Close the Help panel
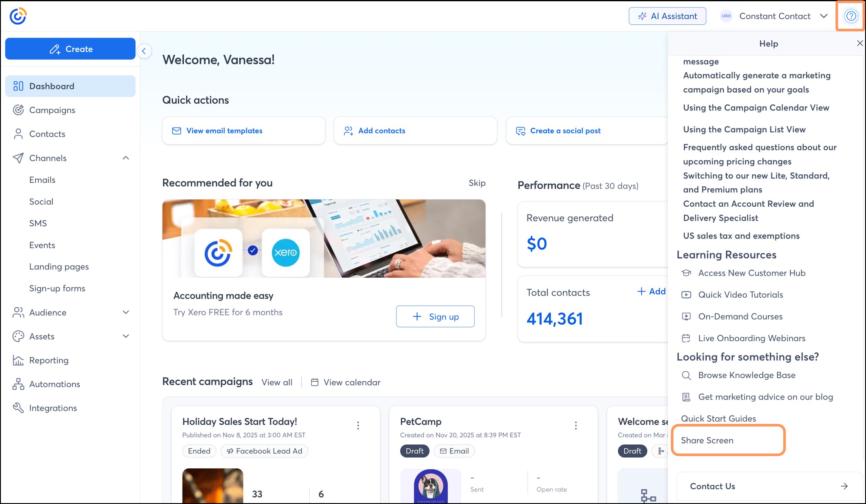Screen dimensions: 866x504 859,43
